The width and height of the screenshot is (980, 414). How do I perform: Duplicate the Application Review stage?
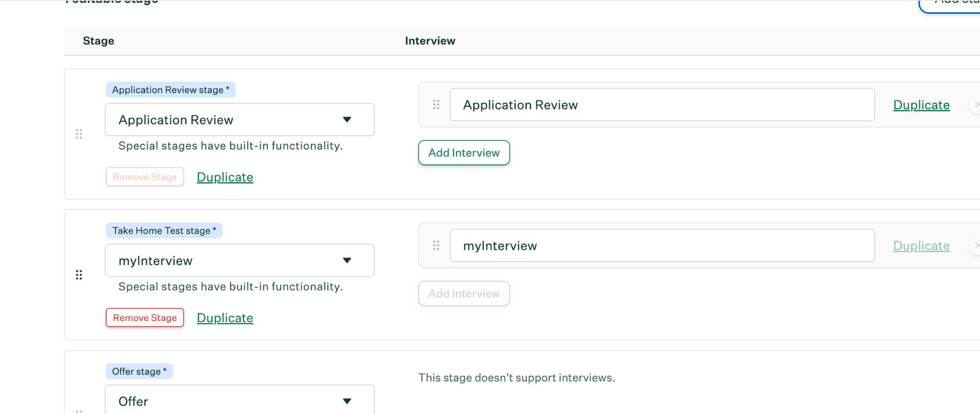tap(225, 177)
